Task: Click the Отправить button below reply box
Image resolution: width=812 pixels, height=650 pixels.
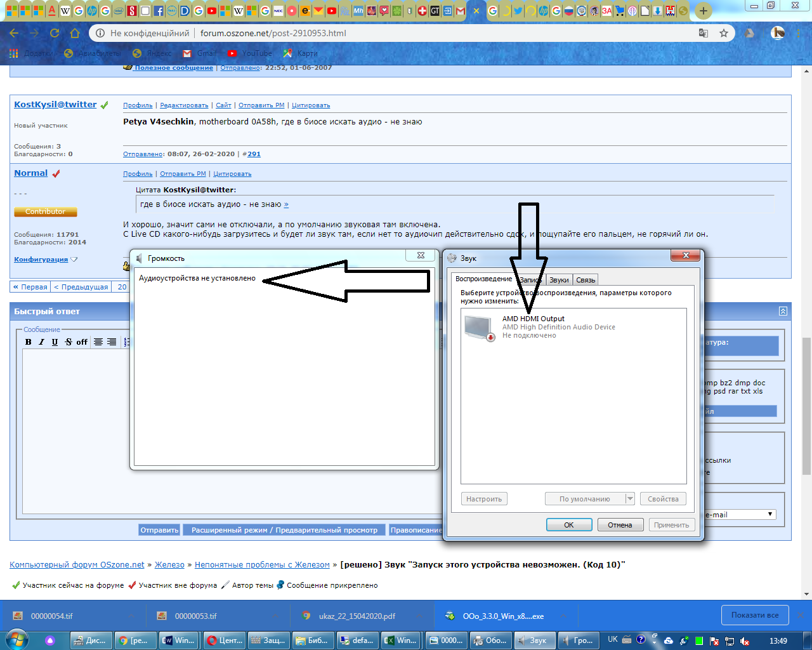Action: pos(159,530)
